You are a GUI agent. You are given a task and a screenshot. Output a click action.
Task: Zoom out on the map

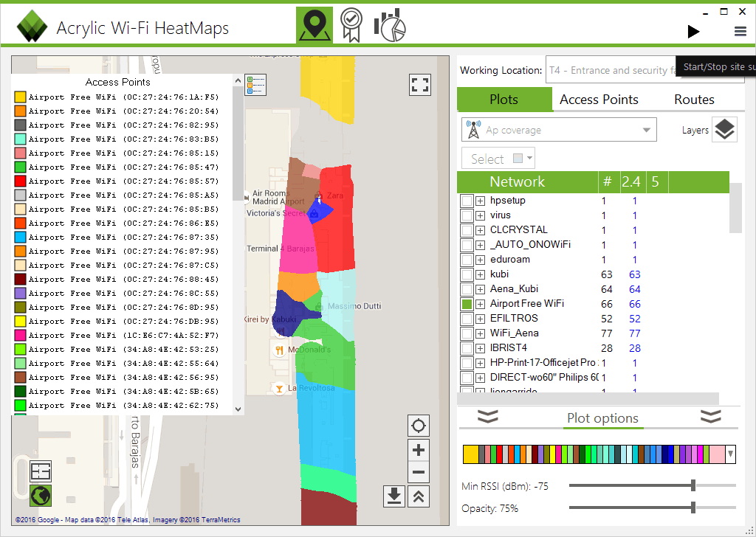[x=419, y=472]
